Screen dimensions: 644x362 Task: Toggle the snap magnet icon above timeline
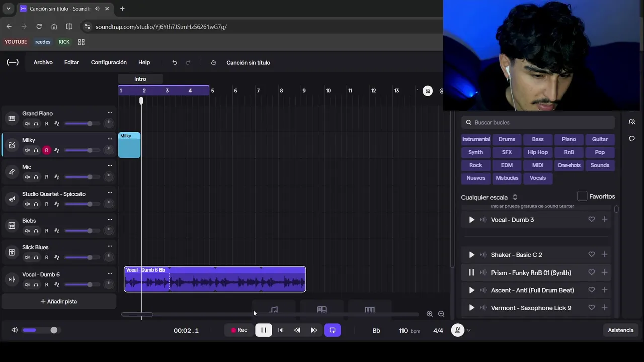428,91
